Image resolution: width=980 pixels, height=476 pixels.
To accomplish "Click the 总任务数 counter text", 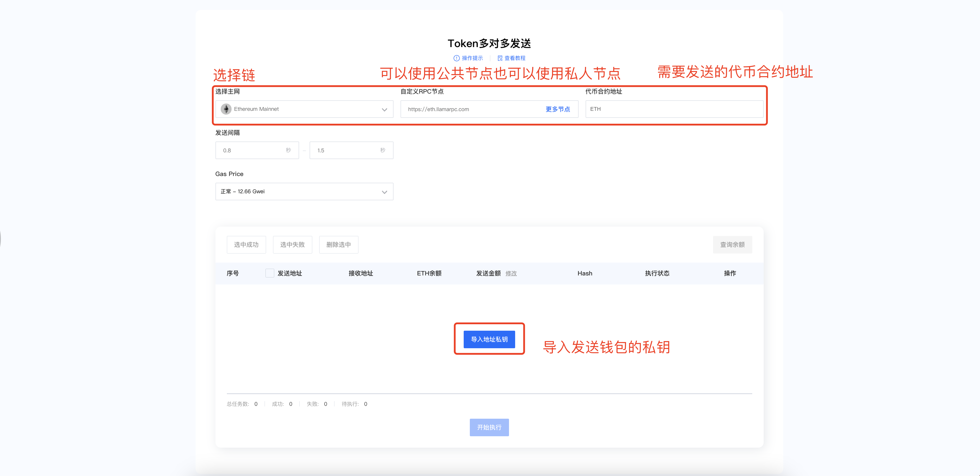I will click(242, 404).
